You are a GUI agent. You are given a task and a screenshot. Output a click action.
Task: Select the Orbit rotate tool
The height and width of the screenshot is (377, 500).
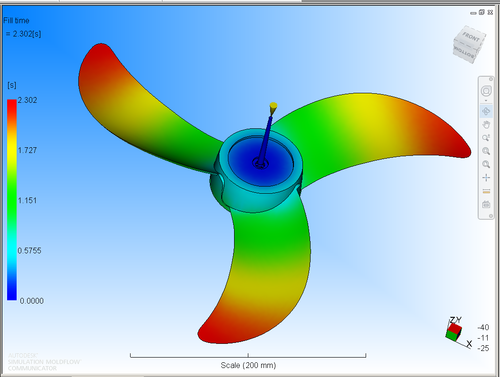coord(486,111)
